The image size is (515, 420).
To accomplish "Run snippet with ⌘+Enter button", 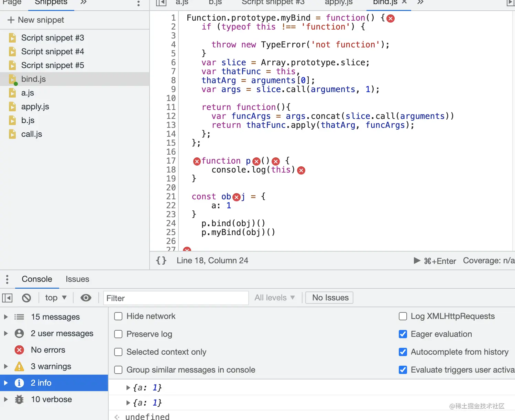I will [435, 261].
